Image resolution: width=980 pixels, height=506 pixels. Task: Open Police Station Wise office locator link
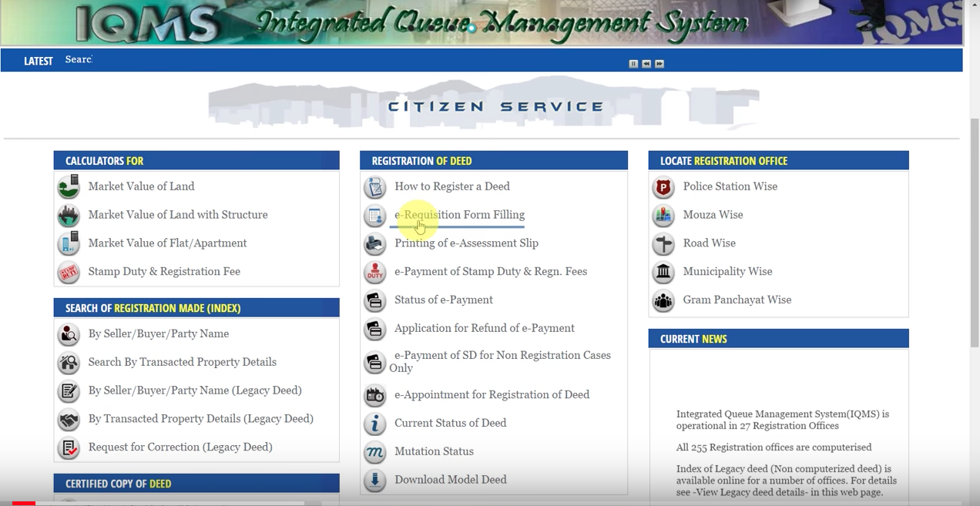(x=730, y=186)
